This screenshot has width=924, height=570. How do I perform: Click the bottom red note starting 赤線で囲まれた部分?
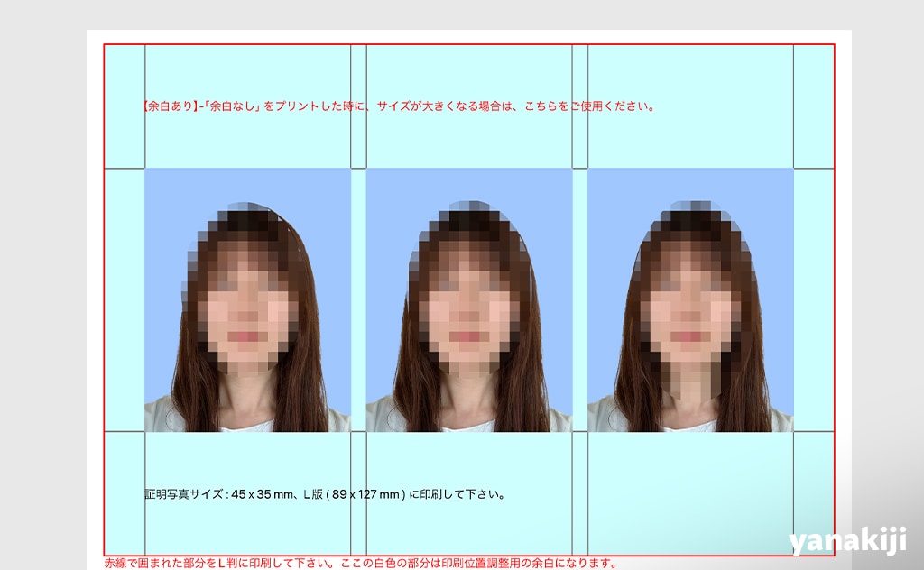tap(361, 564)
